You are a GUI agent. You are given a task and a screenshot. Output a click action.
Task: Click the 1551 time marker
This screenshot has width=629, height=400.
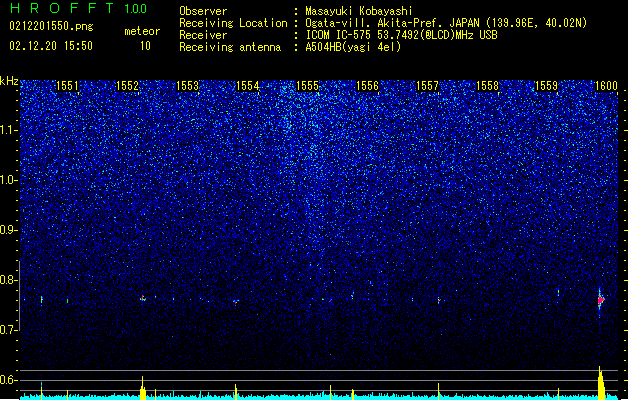(x=67, y=86)
